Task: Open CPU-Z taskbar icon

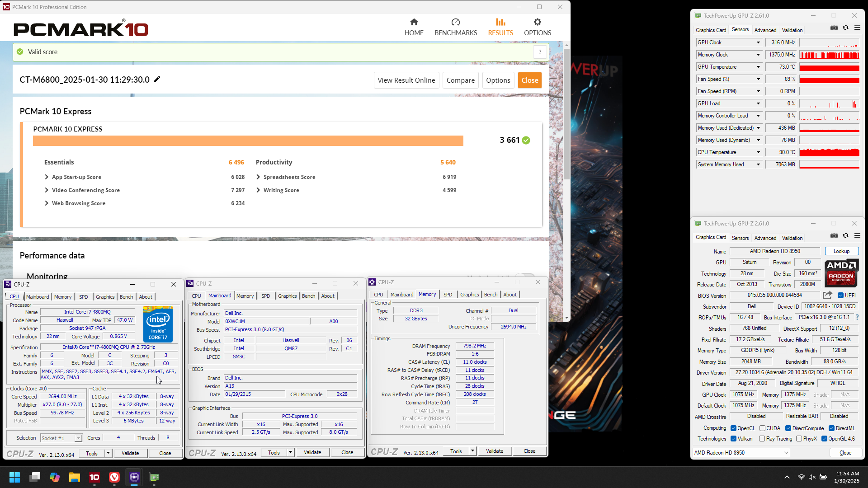Action: [x=134, y=477]
